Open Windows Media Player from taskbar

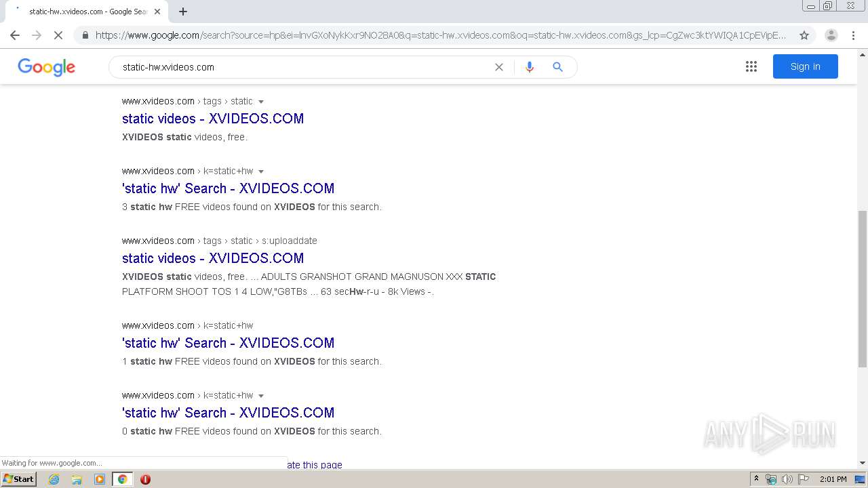pyautogui.click(x=100, y=479)
